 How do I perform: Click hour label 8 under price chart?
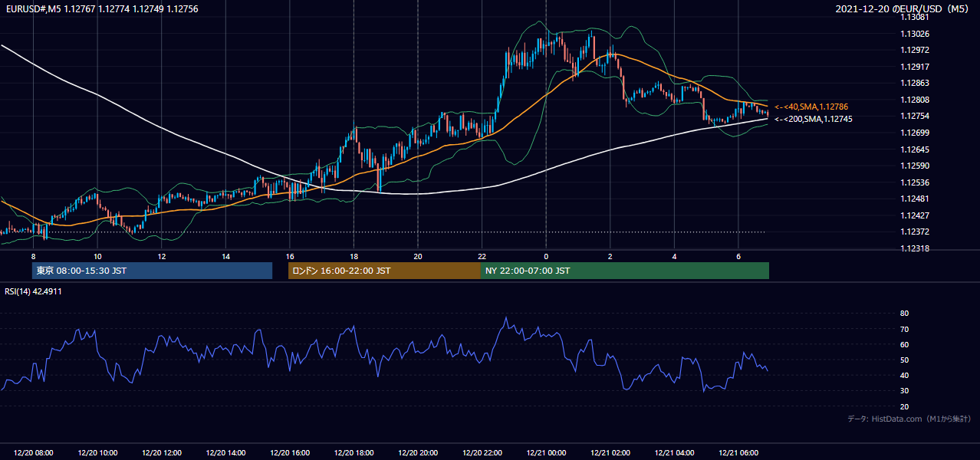34,256
